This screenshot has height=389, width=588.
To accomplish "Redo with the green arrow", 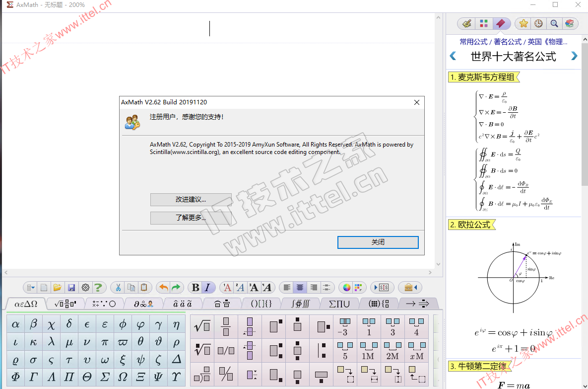I will (176, 288).
